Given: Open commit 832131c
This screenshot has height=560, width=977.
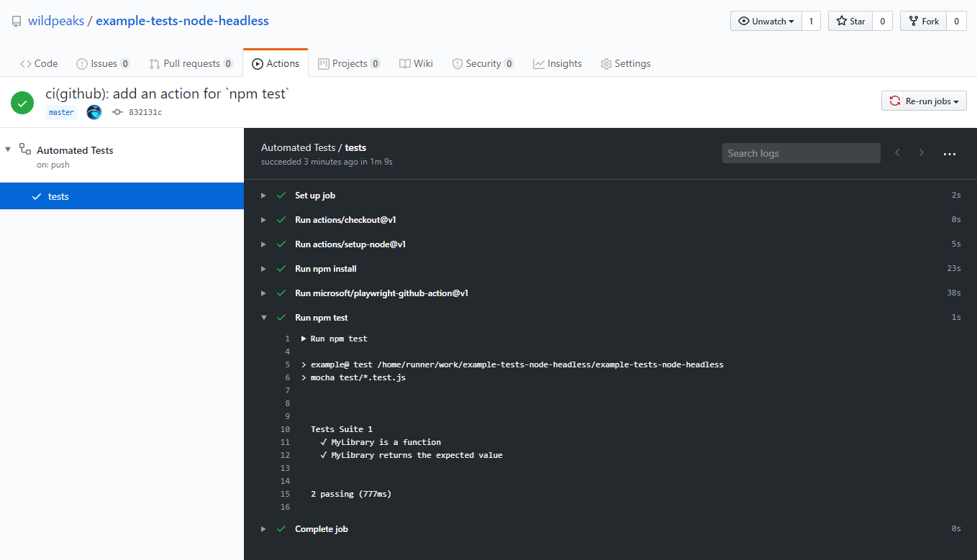Looking at the screenshot, I should (x=145, y=112).
